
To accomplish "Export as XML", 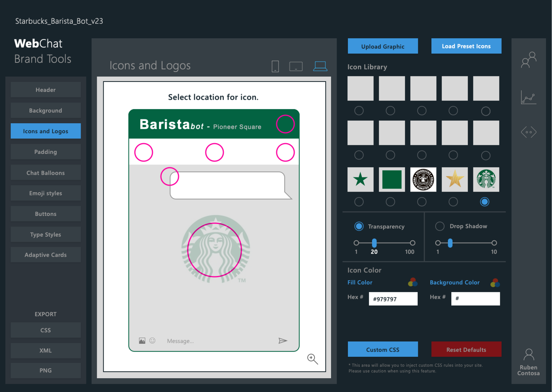I will point(46,351).
